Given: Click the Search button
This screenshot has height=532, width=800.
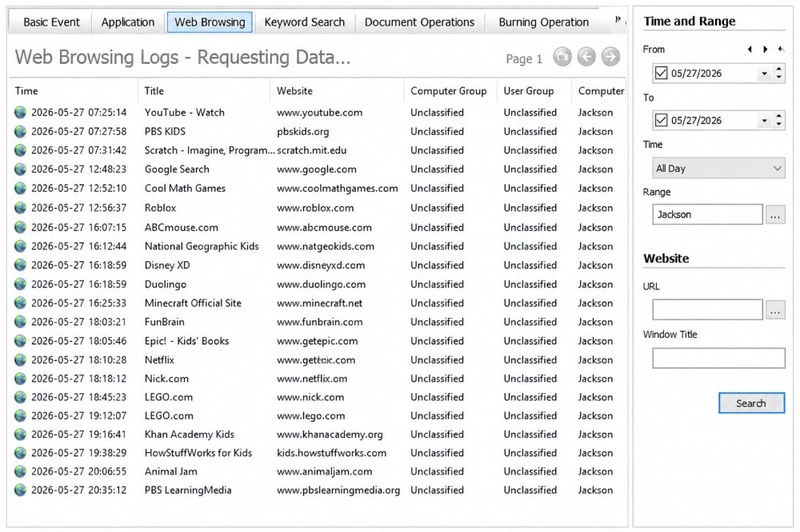Looking at the screenshot, I should (752, 403).
